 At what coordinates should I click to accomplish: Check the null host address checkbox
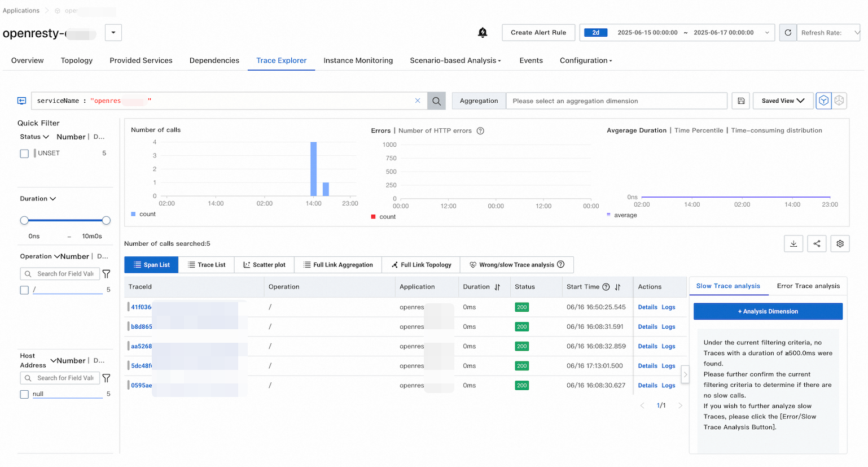(24, 395)
